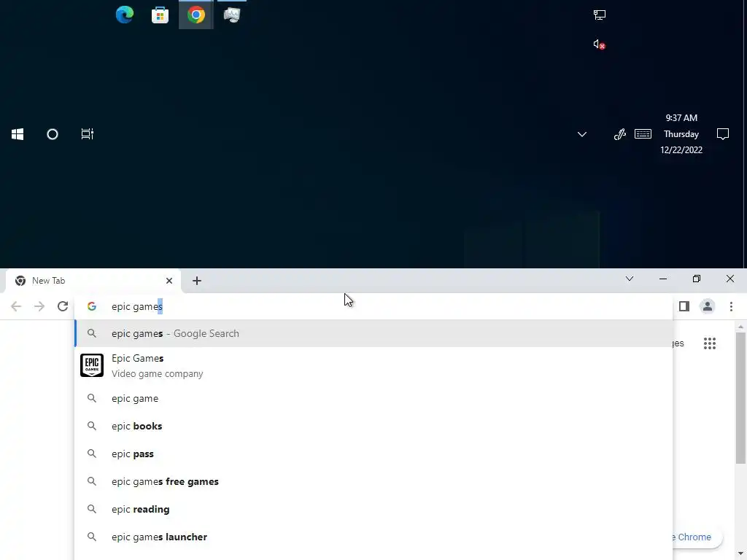
Task: Reload the current page
Action: point(63,306)
